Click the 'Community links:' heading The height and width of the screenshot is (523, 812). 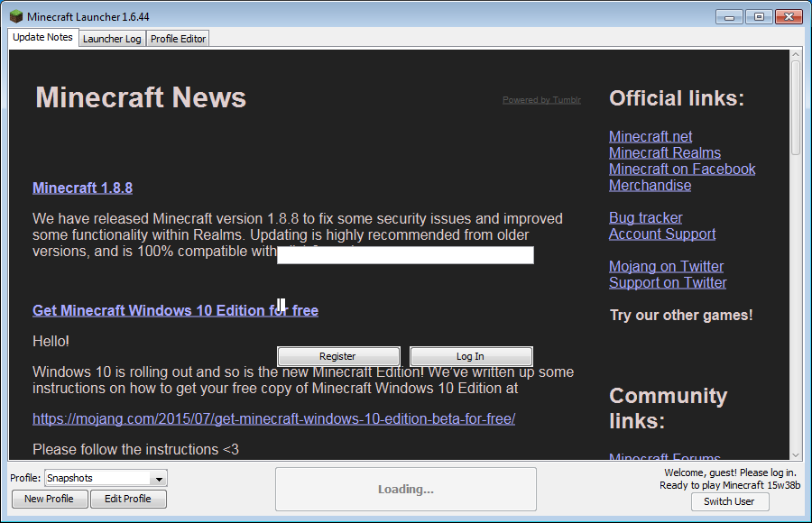(669, 408)
